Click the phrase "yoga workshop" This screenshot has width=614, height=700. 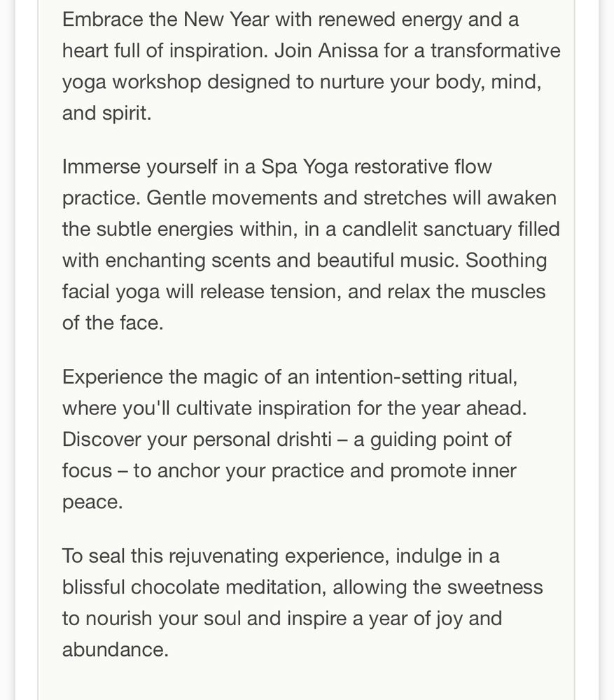132,83
